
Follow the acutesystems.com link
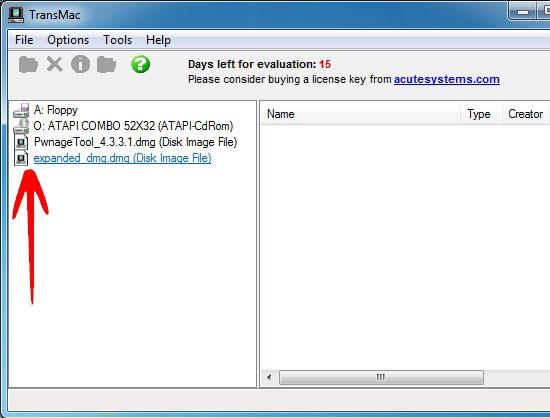[447, 79]
